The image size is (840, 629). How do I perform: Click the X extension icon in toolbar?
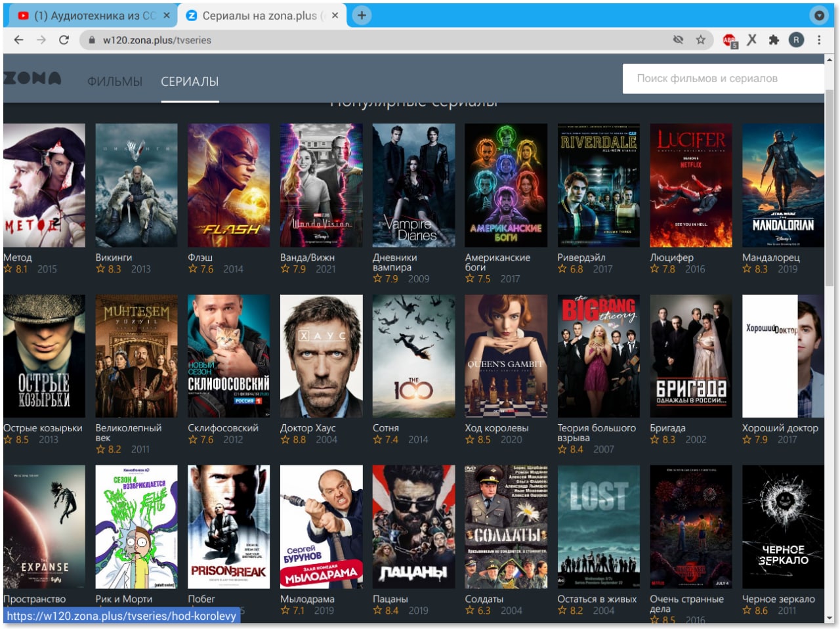[752, 40]
